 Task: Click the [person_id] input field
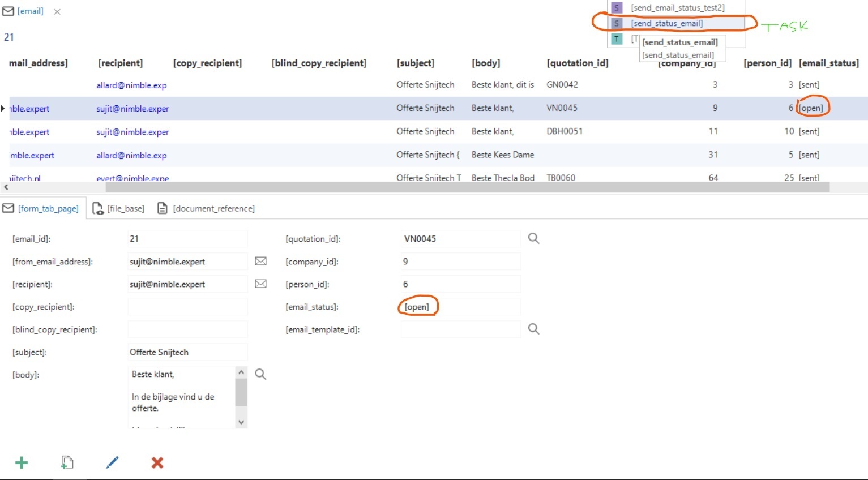click(460, 284)
